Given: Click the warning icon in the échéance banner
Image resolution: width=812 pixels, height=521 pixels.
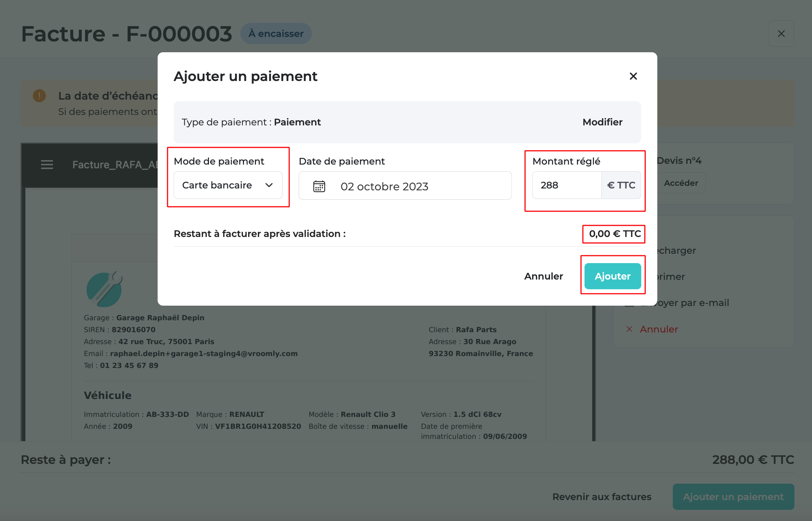Looking at the screenshot, I should click(x=38, y=96).
